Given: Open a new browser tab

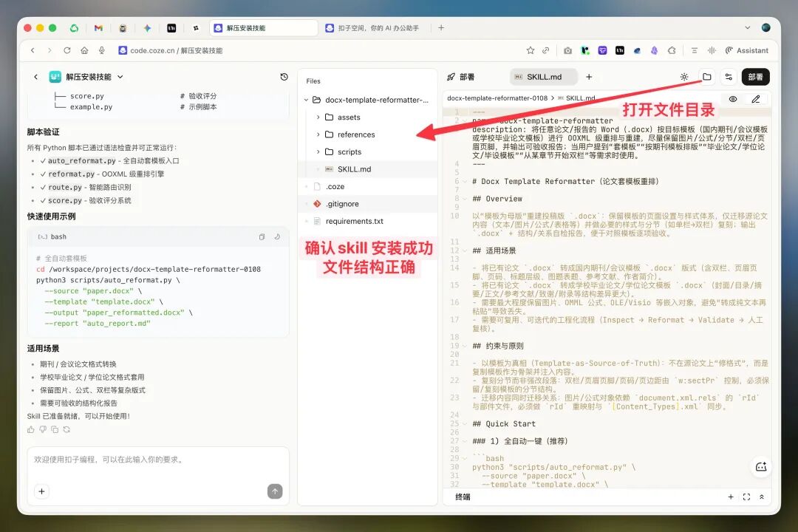Looking at the screenshot, I should (440, 28).
